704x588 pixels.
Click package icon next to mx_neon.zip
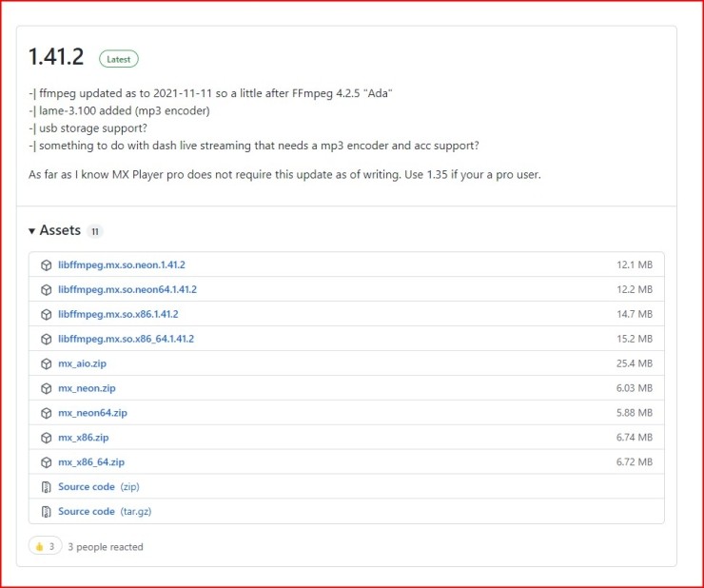[46, 388]
